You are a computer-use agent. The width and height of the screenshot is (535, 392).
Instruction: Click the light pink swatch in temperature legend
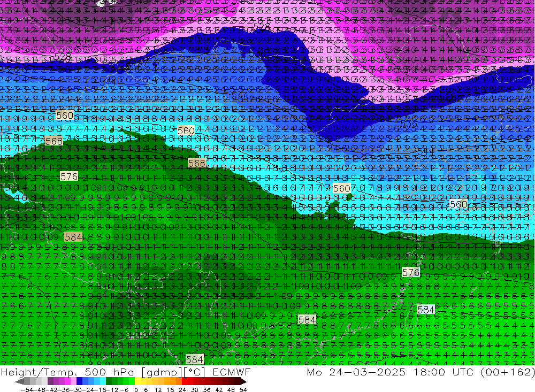coord(73,382)
